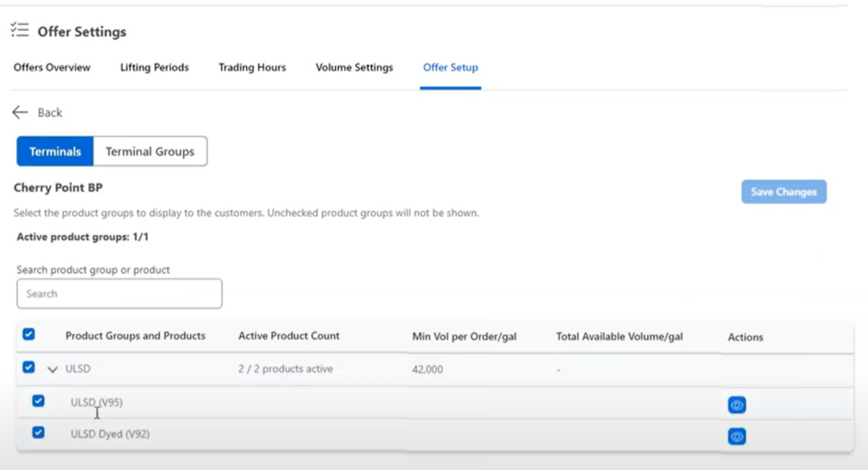This screenshot has height=470, width=868.
Task: Go to the Volume Settings tab
Action: 354,68
